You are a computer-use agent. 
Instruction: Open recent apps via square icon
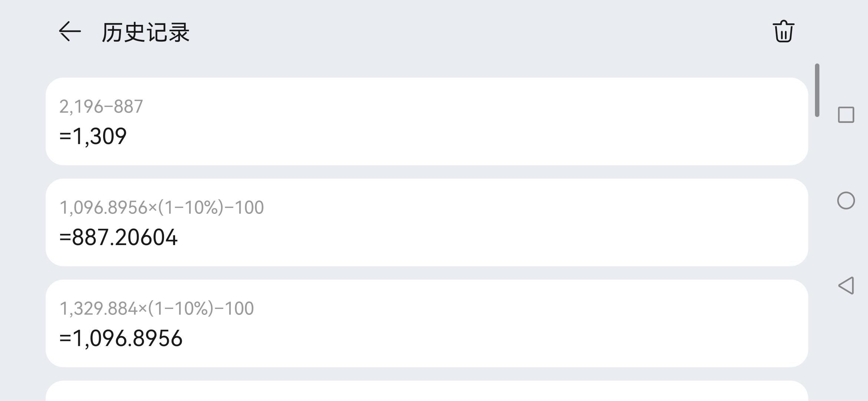pos(846,115)
